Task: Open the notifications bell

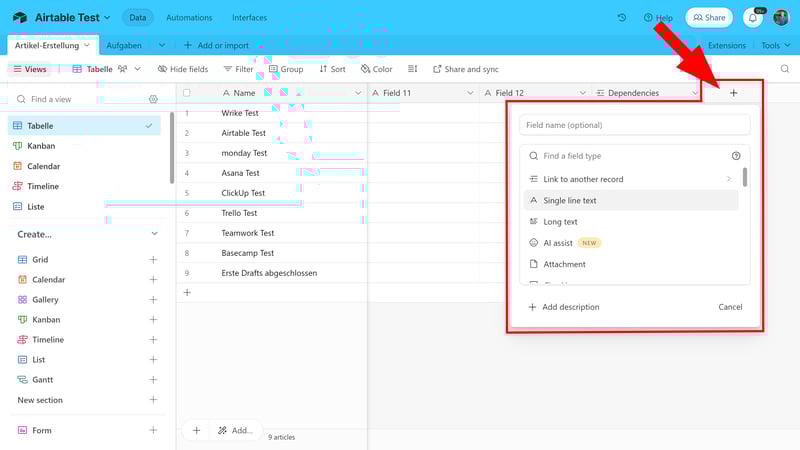Action: click(x=753, y=18)
